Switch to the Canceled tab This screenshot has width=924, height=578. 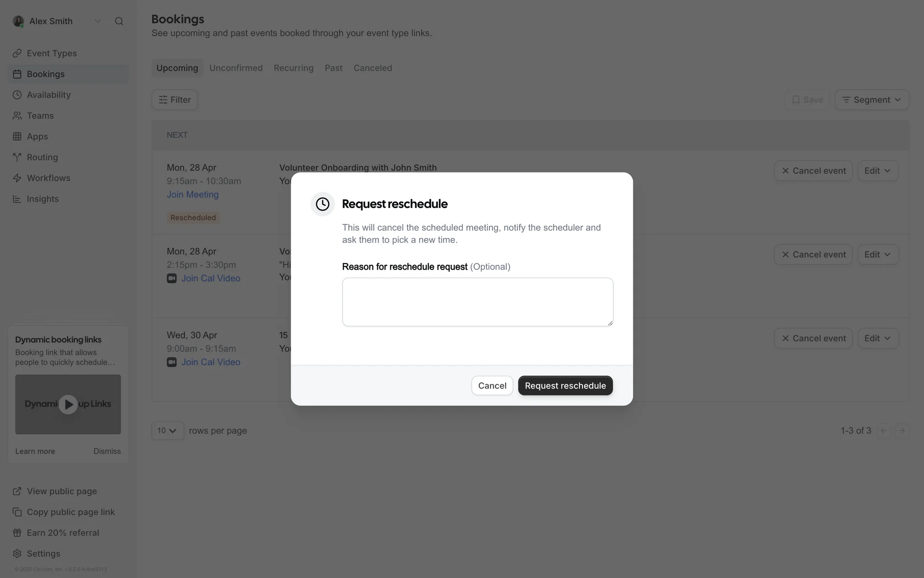(372, 68)
